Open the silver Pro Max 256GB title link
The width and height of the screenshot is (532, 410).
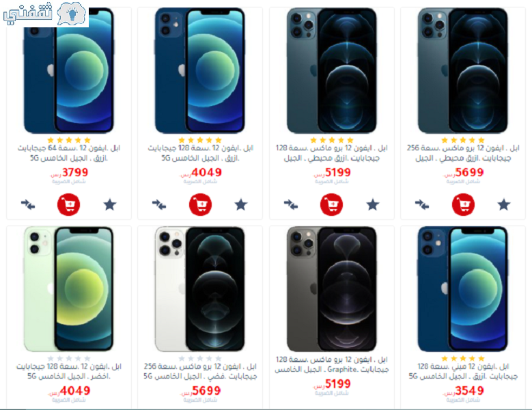pyautogui.click(x=200, y=371)
